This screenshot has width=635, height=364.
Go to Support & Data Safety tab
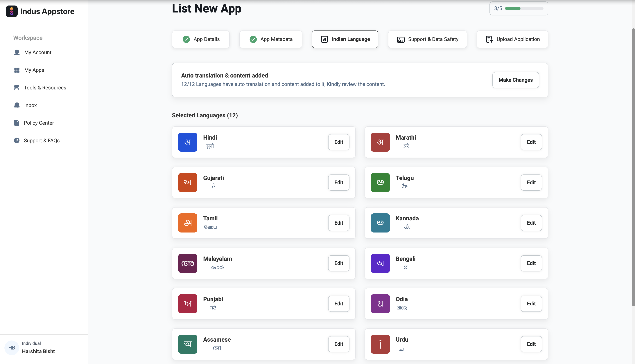point(427,39)
